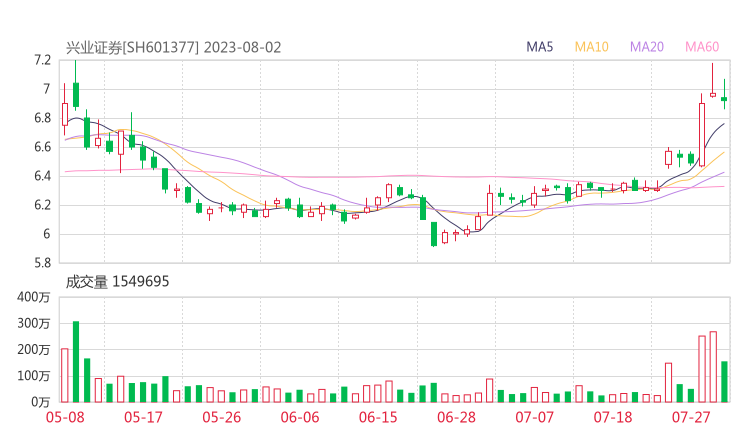Click the 200万 volume axis label
Image resolution: width=740 pixels, height=440 pixels.
[x=34, y=350]
